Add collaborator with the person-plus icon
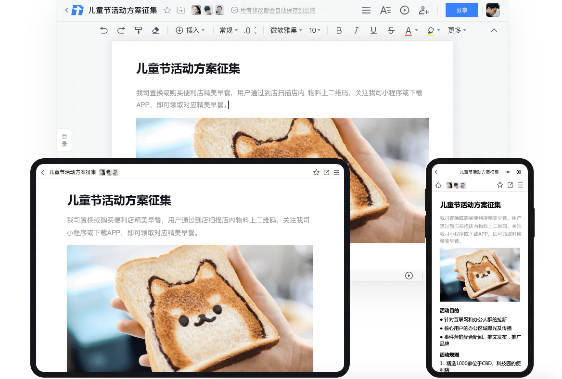562x379 pixels. 423,10
